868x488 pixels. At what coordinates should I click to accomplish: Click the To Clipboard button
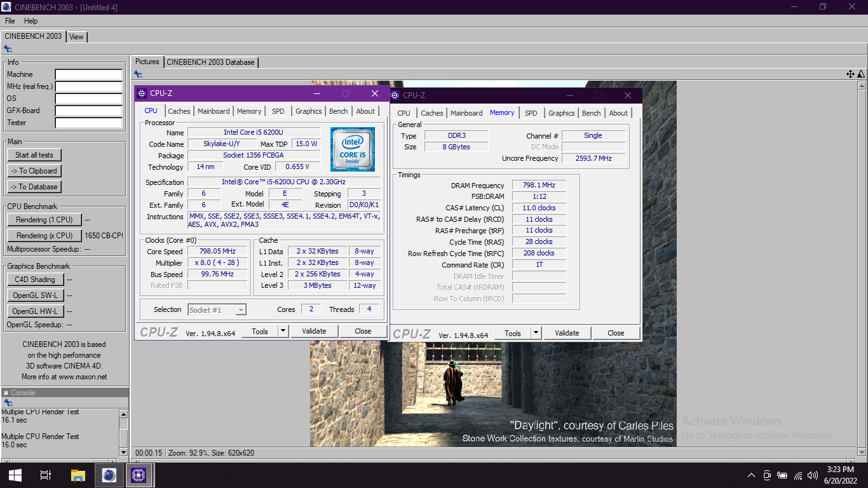34,171
